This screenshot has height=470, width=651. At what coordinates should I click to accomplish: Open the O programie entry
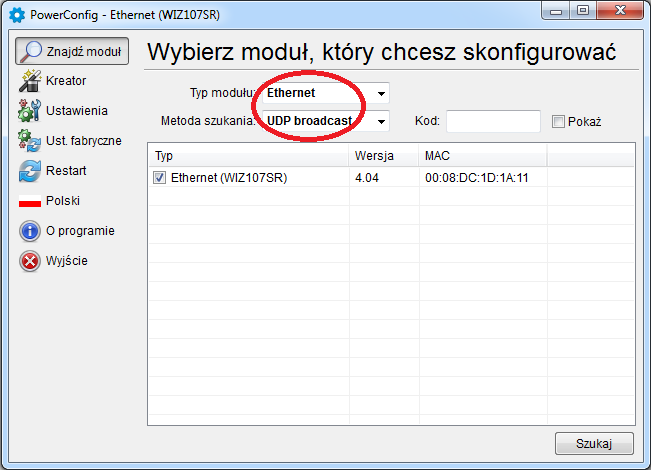[80, 231]
